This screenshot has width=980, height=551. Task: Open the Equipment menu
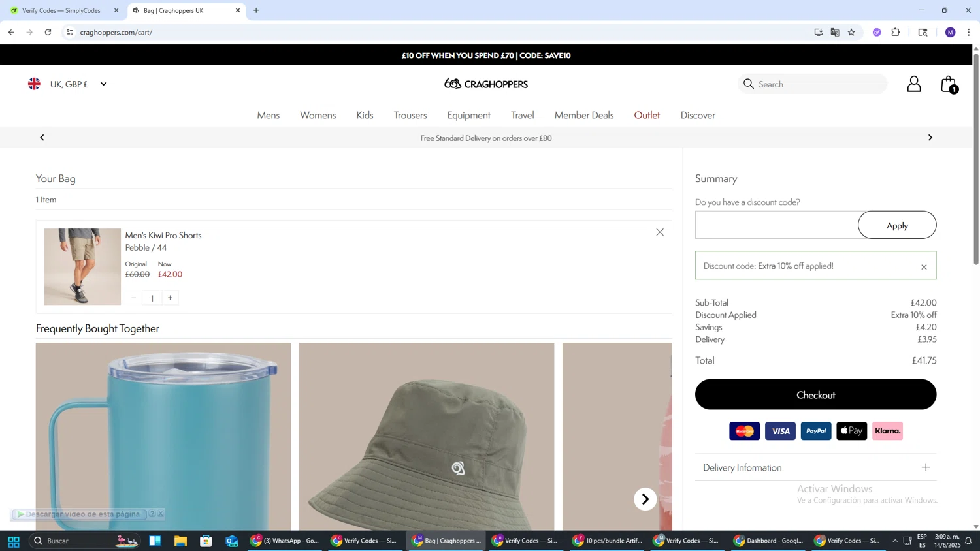click(x=469, y=116)
